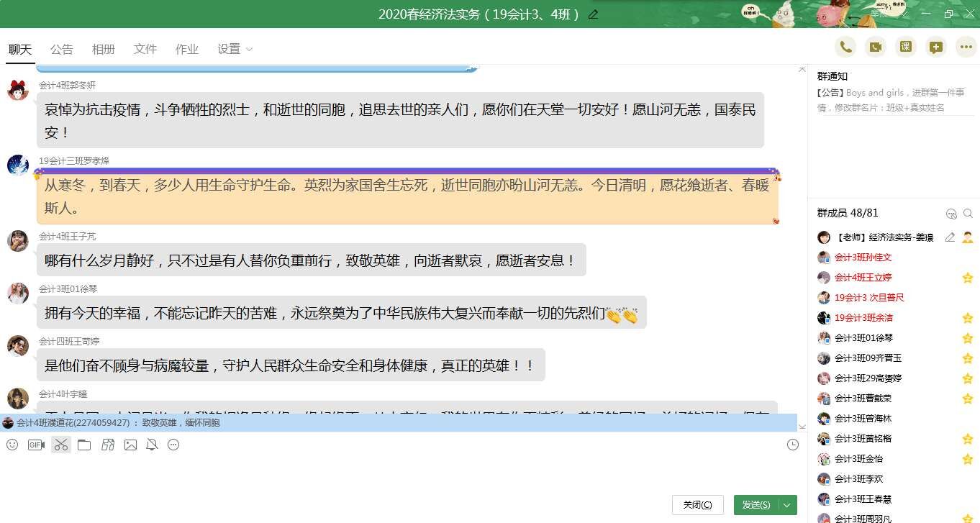Screen dimensions: 980x523
Task: Click the 关闭(C) button
Action: pyautogui.click(x=697, y=505)
